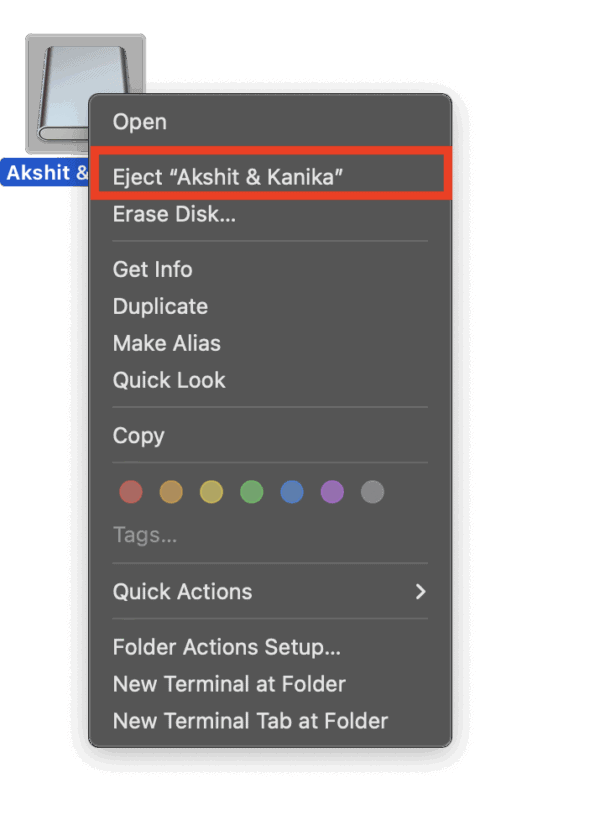Apply the gray tag color
The width and height of the screenshot is (600, 820).
372,492
